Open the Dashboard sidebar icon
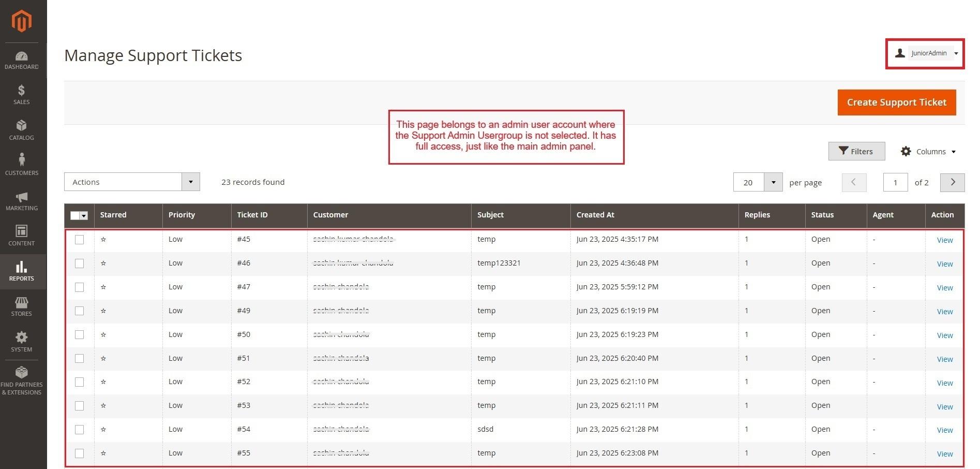Image resolution: width=980 pixels, height=469 pixels. click(x=22, y=56)
